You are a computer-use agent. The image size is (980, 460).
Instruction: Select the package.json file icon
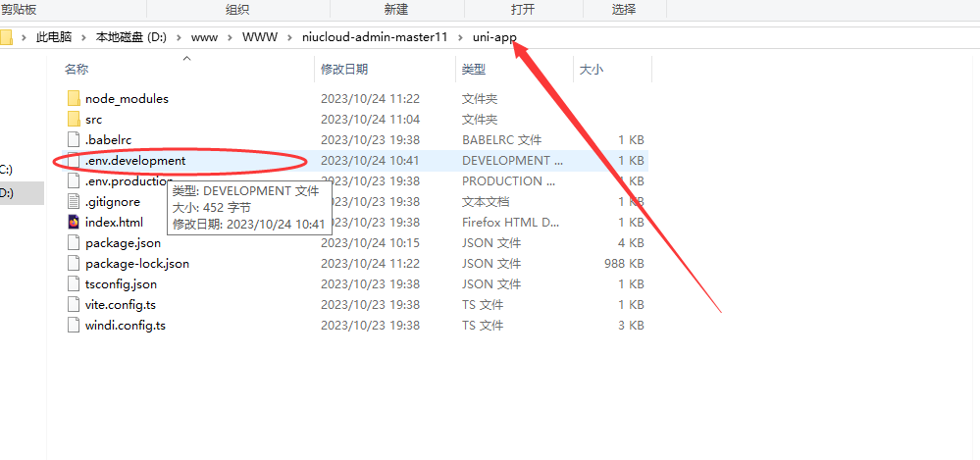(74, 243)
